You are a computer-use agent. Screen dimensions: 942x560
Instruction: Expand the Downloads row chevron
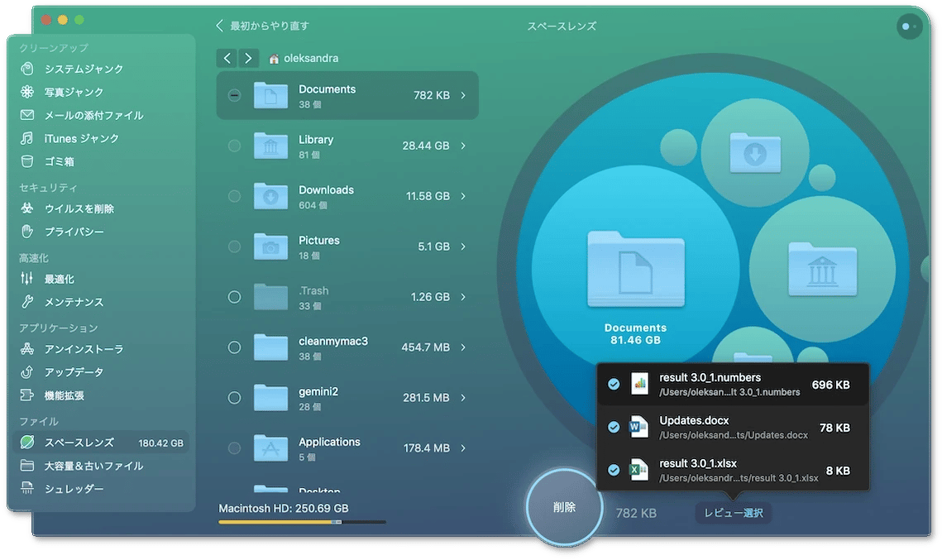click(x=463, y=196)
